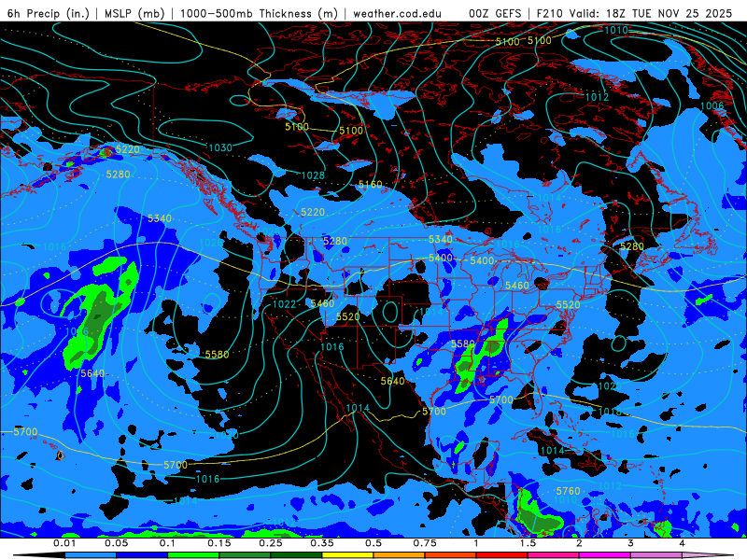Click 'F210 Valid: 18Z TUE NOV 25 2025'

(x=634, y=13)
